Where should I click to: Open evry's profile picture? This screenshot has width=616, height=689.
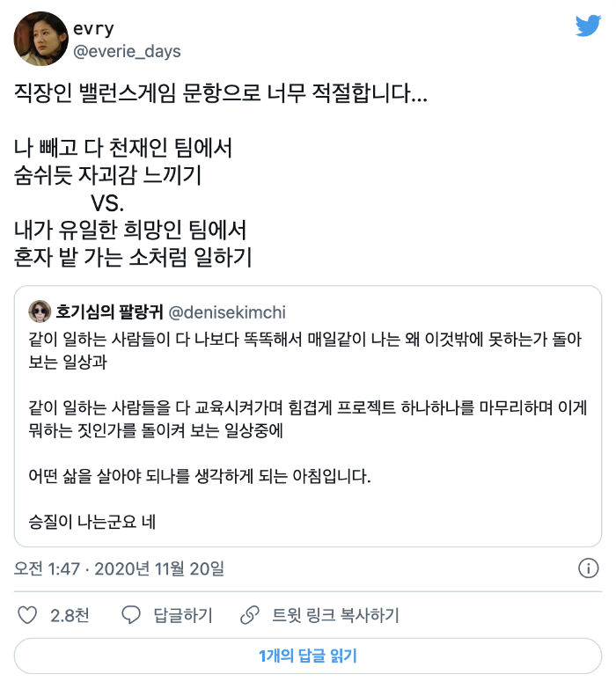[40, 39]
